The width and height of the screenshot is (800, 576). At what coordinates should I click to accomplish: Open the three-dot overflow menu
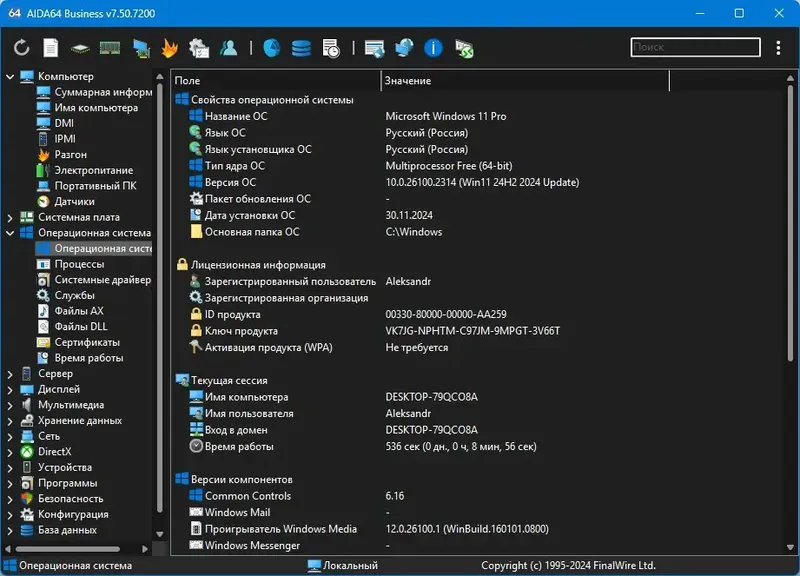coord(778,47)
